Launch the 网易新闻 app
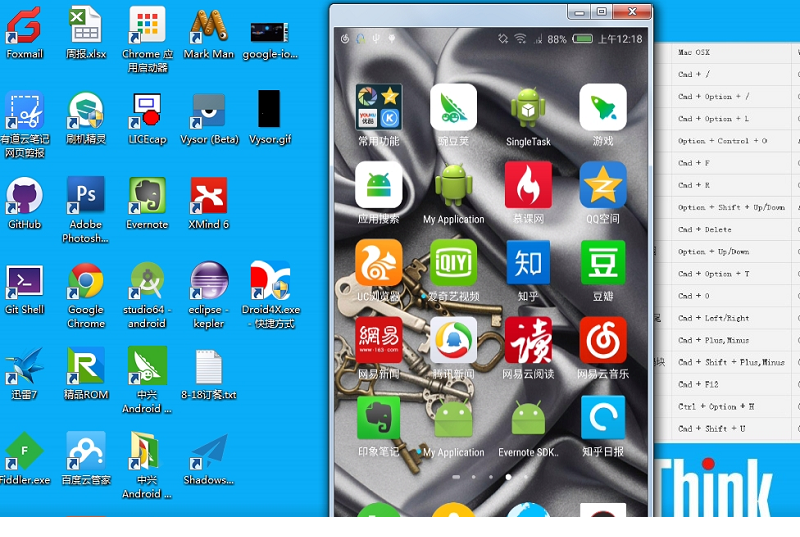The width and height of the screenshot is (800, 537). click(x=379, y=340)
